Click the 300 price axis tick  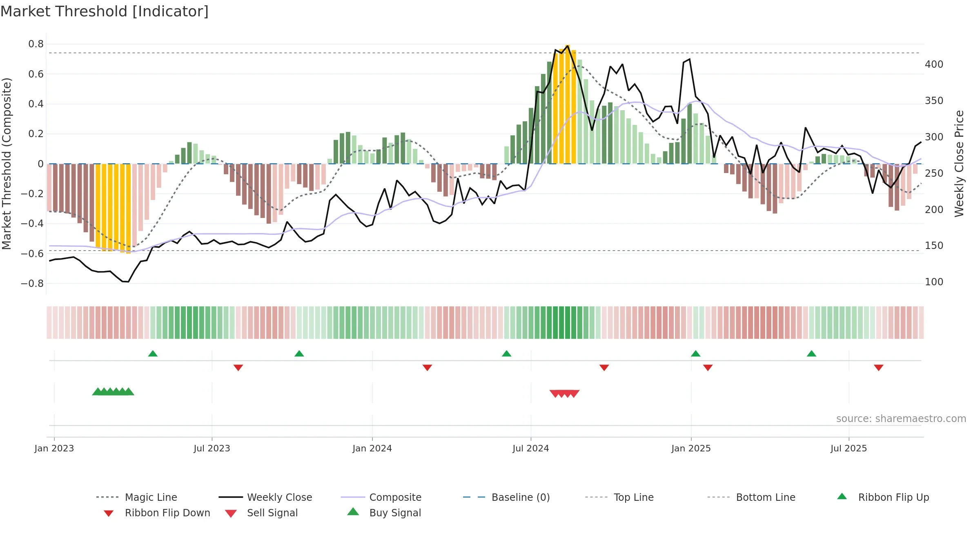pyautogui.click(x=934, y=137)
